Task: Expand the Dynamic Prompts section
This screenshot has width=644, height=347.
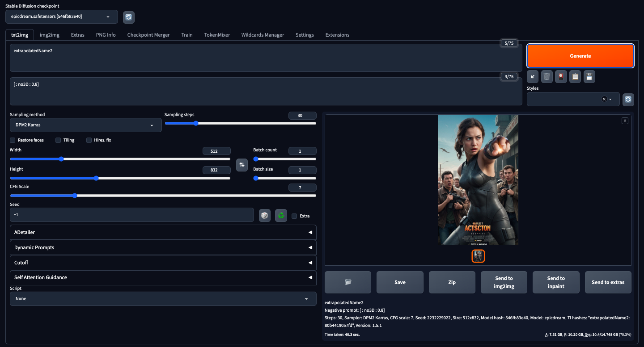Action: pos(163,247)
